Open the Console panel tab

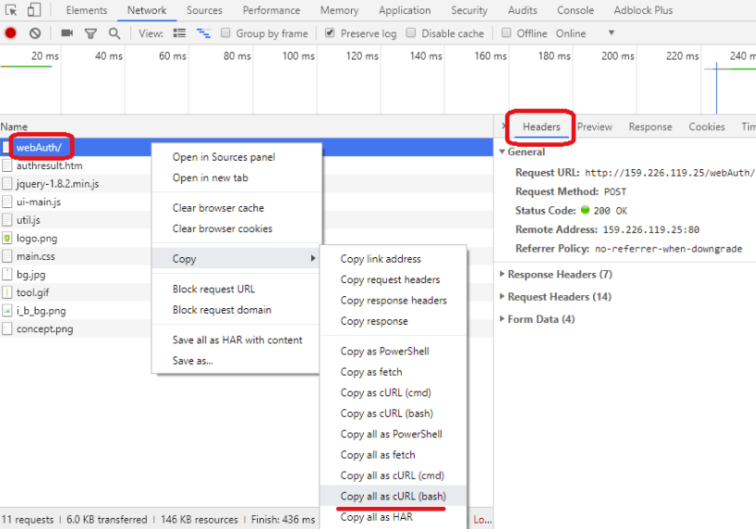point(575,10)
